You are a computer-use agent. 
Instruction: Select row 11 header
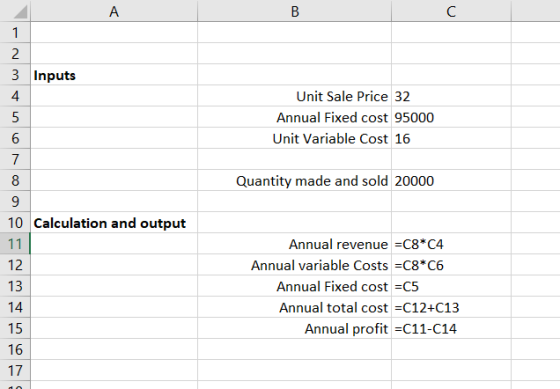point(15,244)
